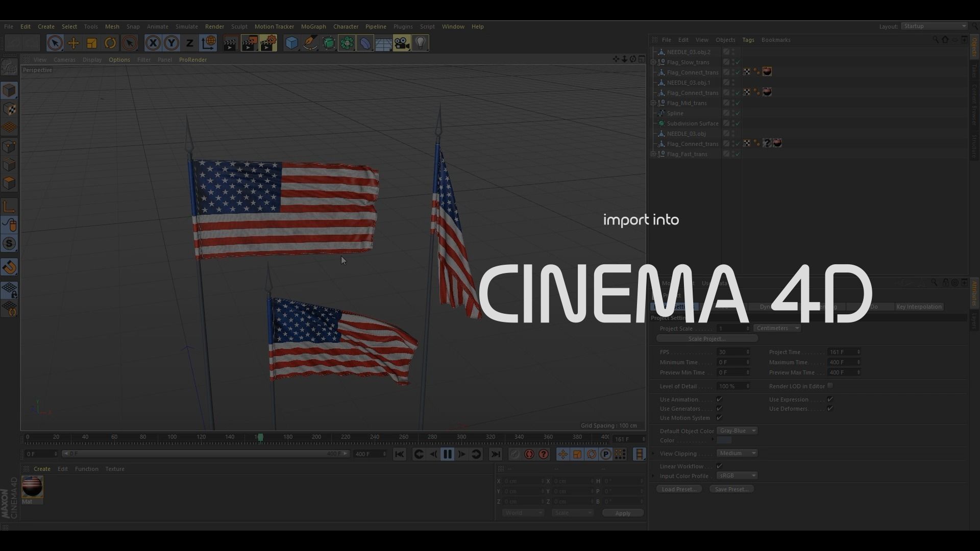This screenshot has height=551, width=980.
Task: Enable Render LOD in Editor checkbox
Action: tap(830, 386)
